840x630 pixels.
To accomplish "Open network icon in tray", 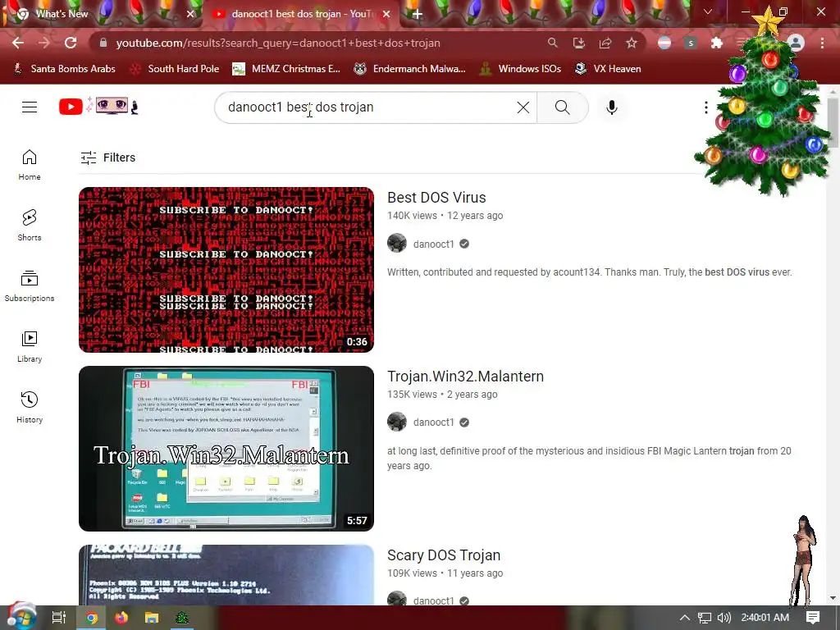I will tap(704, 619).
